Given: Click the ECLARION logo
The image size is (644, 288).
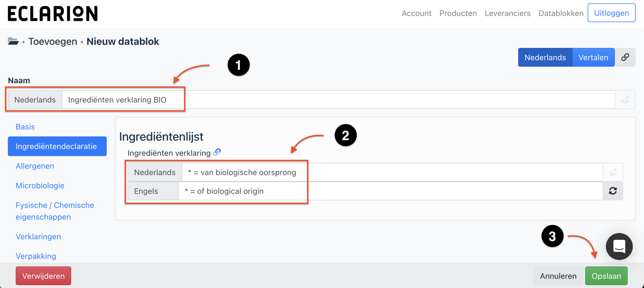Looking at the screenshot, I should [x=53, y=13].
